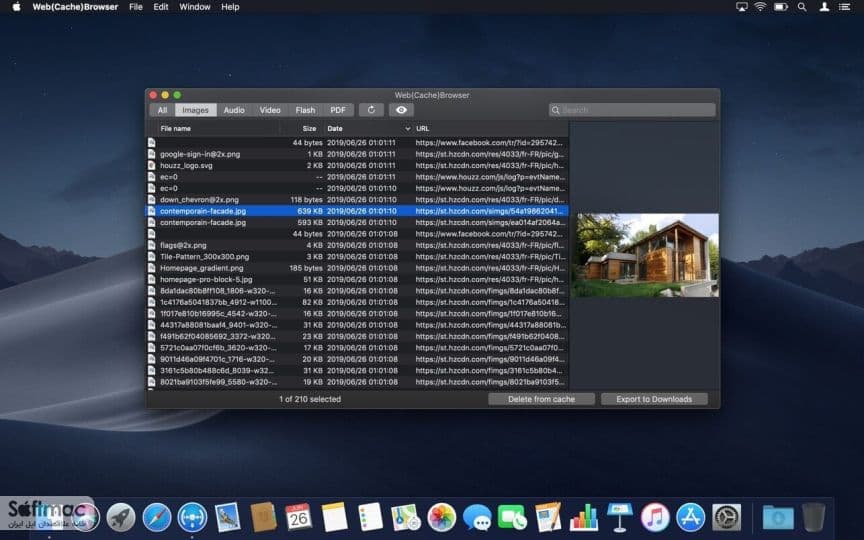
Task: Open the Help menu
Action: pos(230,7)
